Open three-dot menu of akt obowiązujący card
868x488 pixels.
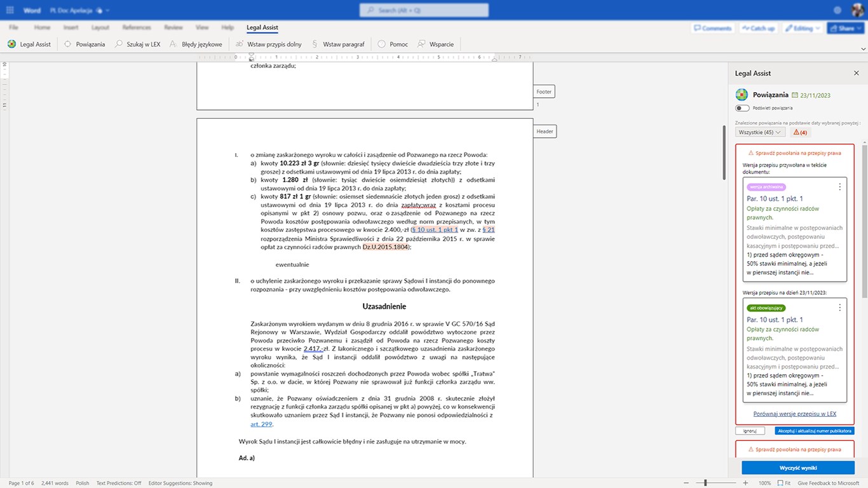(840, 308)
